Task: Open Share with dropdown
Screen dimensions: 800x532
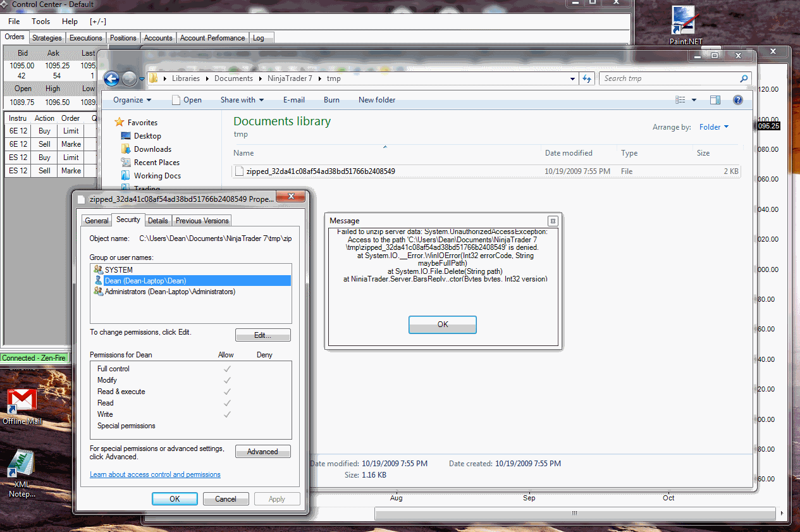Action: pos(242,100)
